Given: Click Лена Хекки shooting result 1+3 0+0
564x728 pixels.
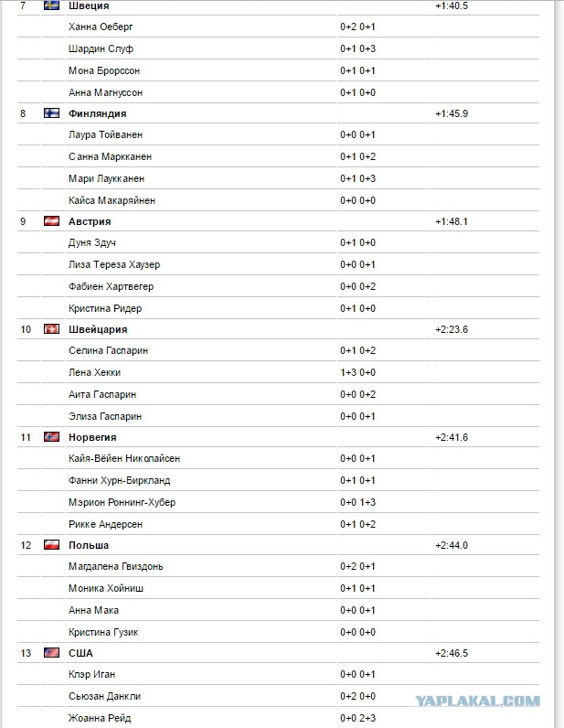Looking at the screenshot, I should point(357,372).
